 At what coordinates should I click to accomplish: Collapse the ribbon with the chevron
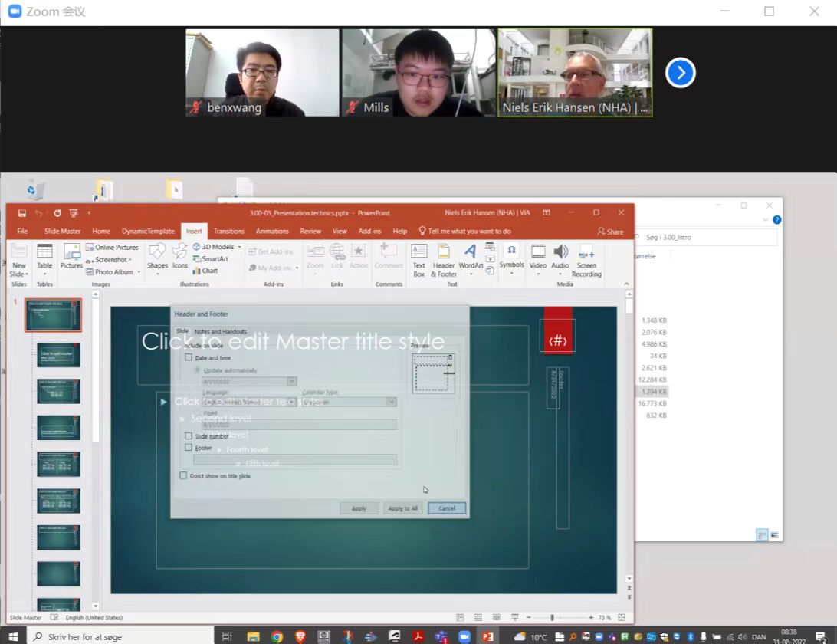click(627, 284)
